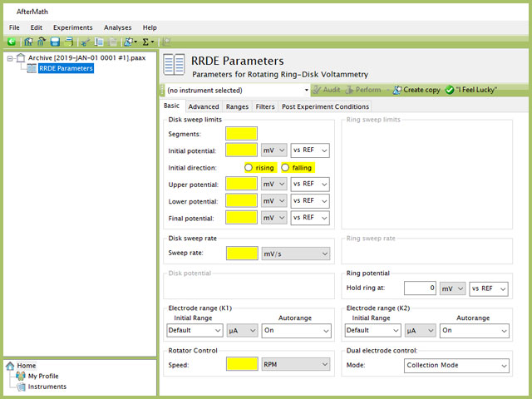Click the greyed paste toolbar icon
Screen dimensions: 532x399
pos(112,42)
